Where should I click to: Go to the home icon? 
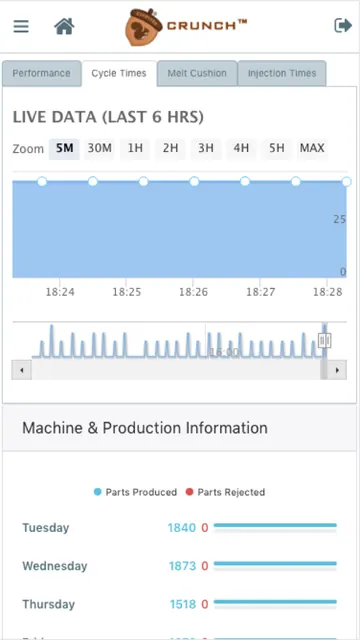click(x=64, y=26)
